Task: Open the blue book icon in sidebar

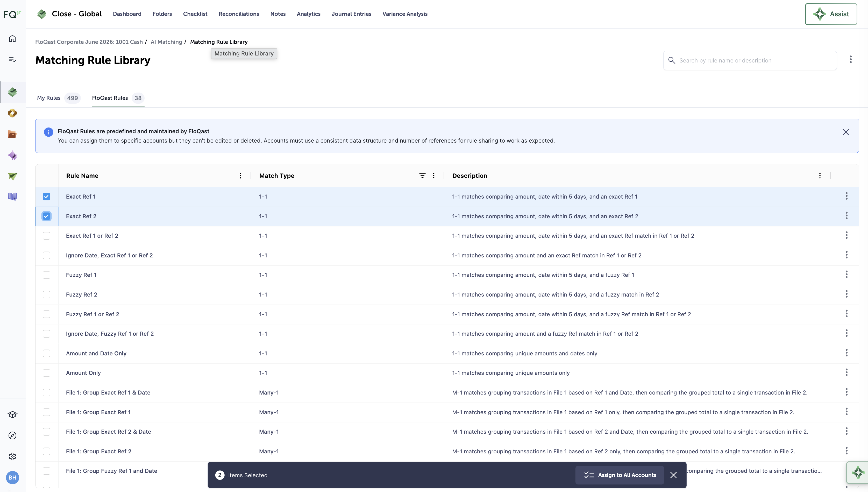Action: pyautogui.click(x=12, y=197)
